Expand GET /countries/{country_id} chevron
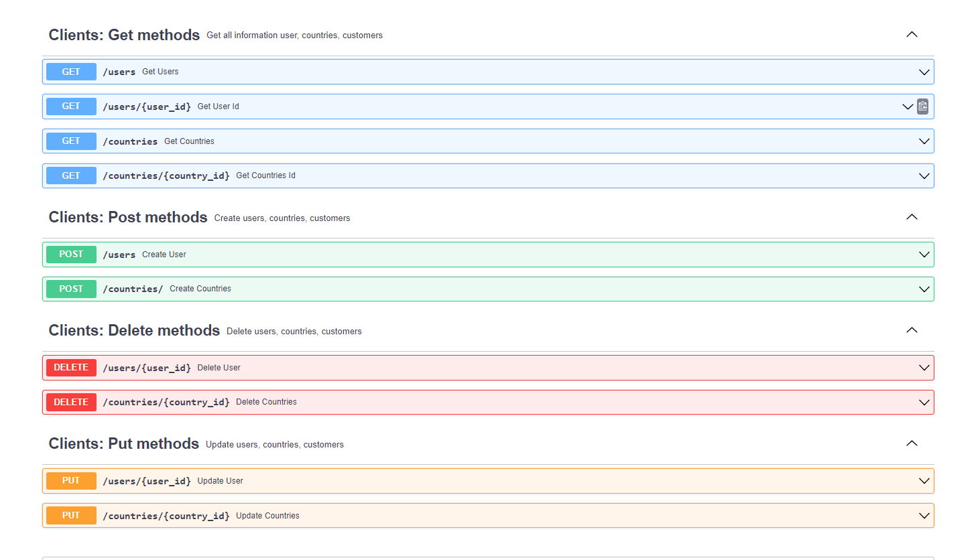This screenshot has width=980, height=560. [924, 176]
